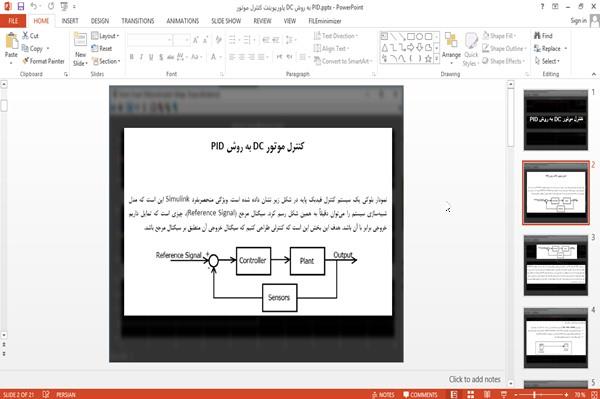
Task: Center the paragraph text
Action: 241,57
